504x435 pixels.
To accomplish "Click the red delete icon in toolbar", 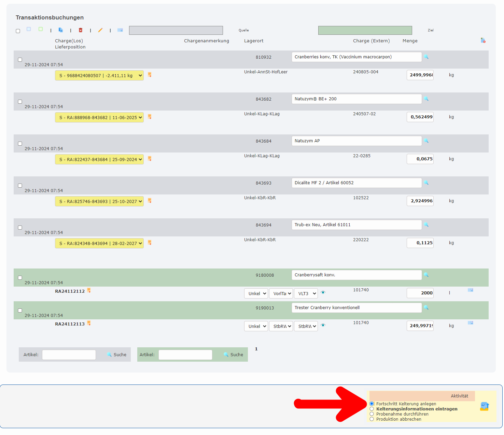I will click(x=81, y=30).
